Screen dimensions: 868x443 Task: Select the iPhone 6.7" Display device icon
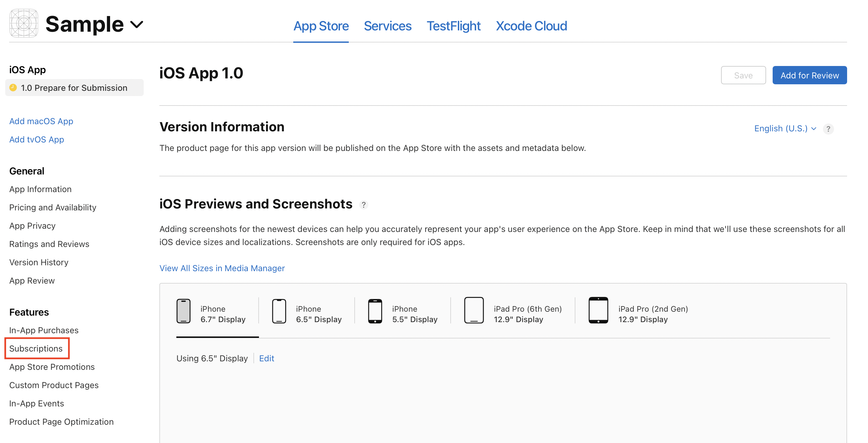point(183,311)
